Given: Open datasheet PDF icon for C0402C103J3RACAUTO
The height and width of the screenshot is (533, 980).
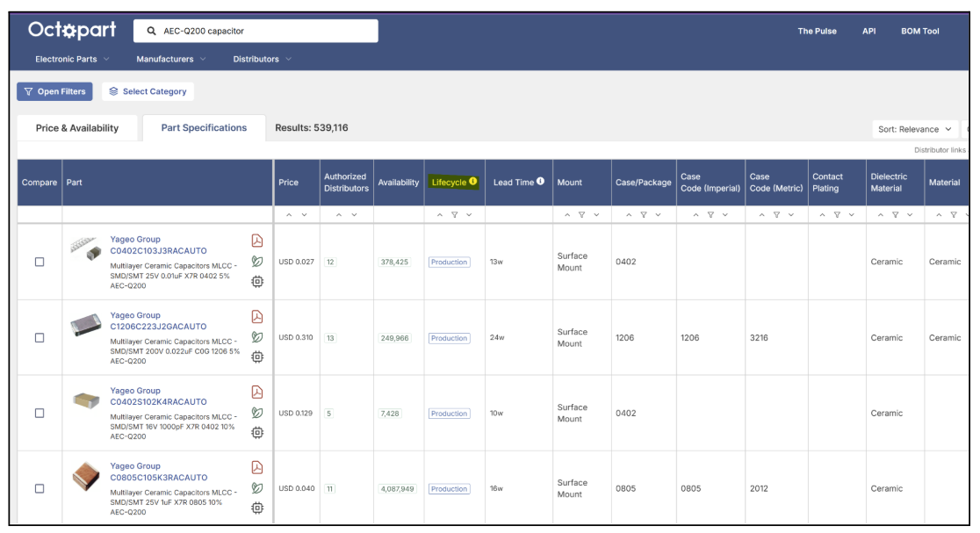Looking at the screenshot, I should [257, 241].
